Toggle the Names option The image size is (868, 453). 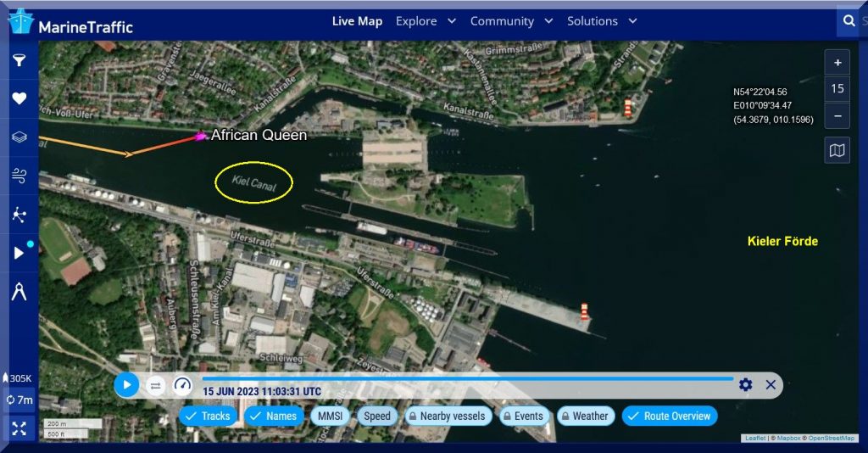(x=273, y=416)
